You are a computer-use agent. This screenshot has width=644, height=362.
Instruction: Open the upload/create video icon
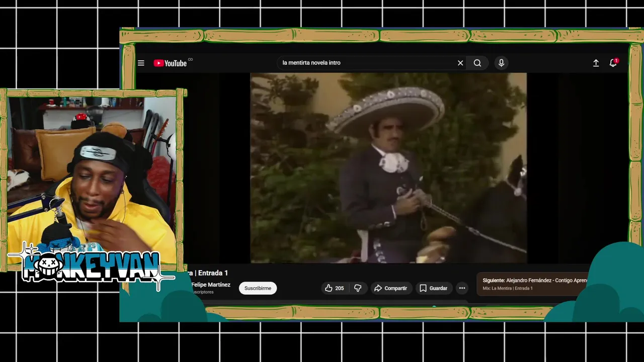596,63
